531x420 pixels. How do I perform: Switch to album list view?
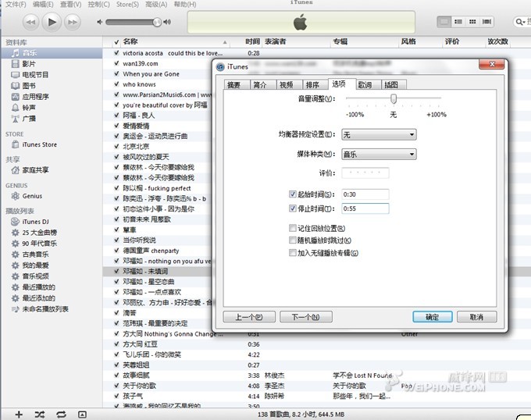pos(458,22)
